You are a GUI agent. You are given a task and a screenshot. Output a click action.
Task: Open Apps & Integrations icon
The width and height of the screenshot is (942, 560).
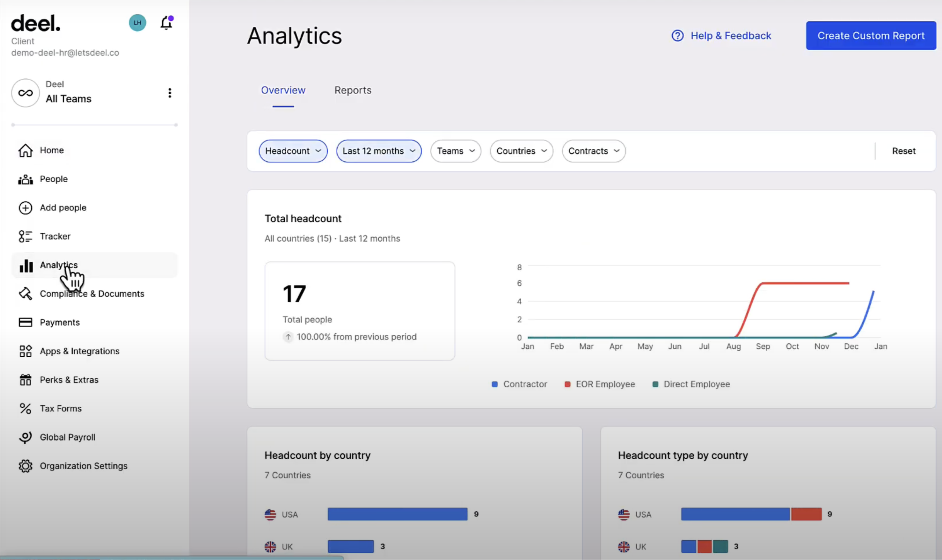pos(26,351)
